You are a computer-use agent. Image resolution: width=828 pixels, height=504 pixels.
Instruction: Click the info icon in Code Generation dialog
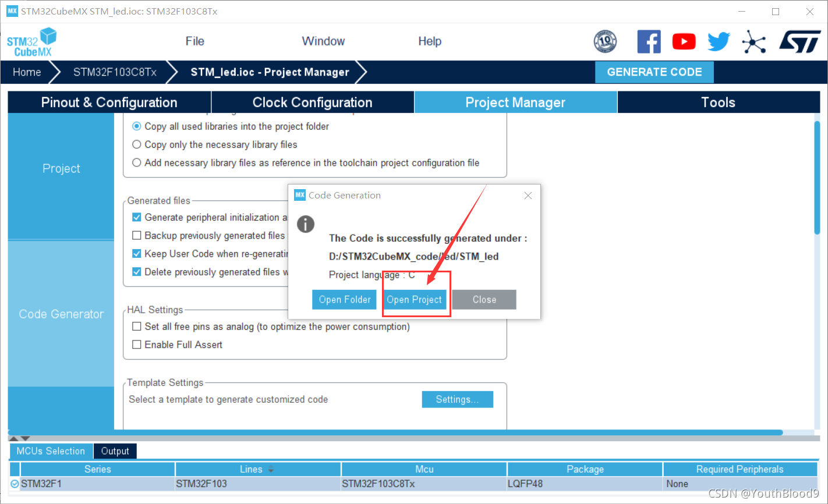(x=306, y=224)
